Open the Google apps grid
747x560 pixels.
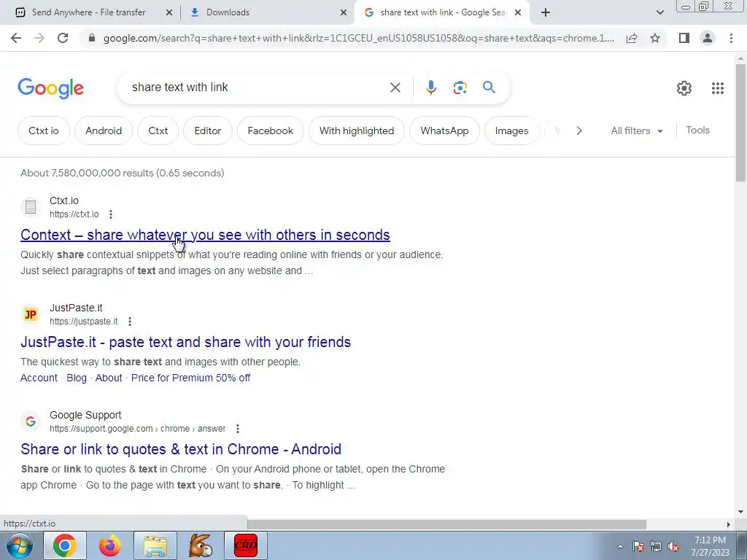[718, 88]
